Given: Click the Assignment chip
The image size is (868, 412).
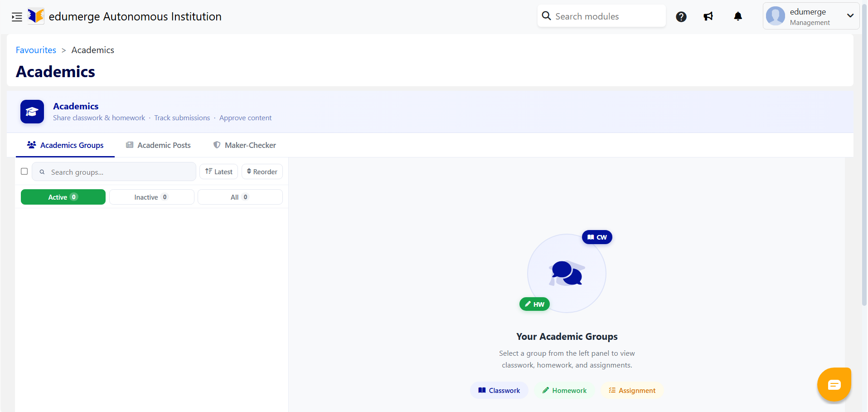Looking at the screenshot, I should click(x=632, y=390).
